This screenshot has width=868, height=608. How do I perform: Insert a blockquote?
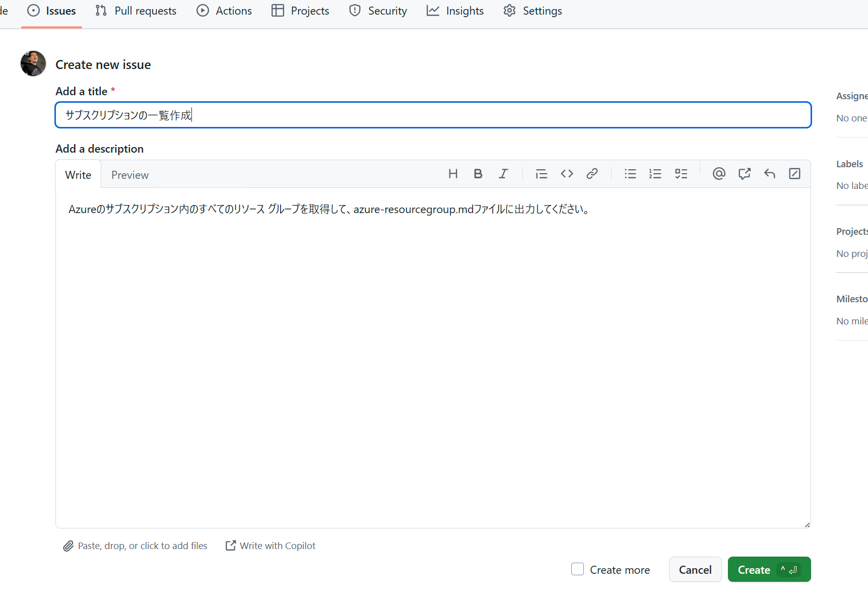541,174
